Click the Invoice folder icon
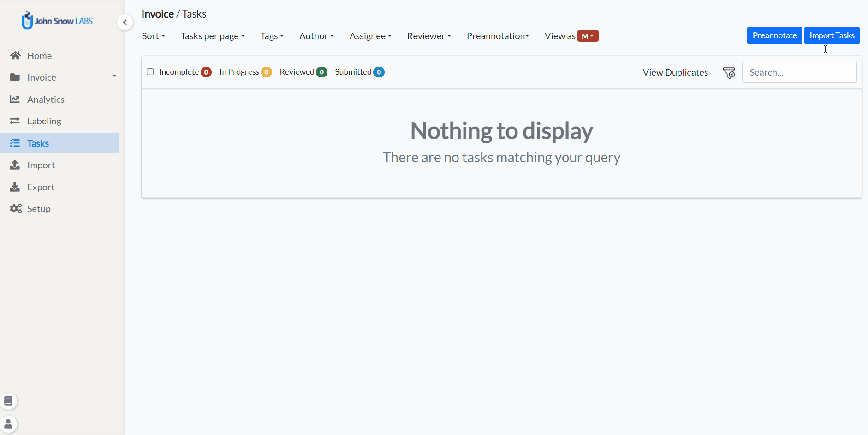Image resolution: width=868 pixels, height=435 pixels. 15,77
